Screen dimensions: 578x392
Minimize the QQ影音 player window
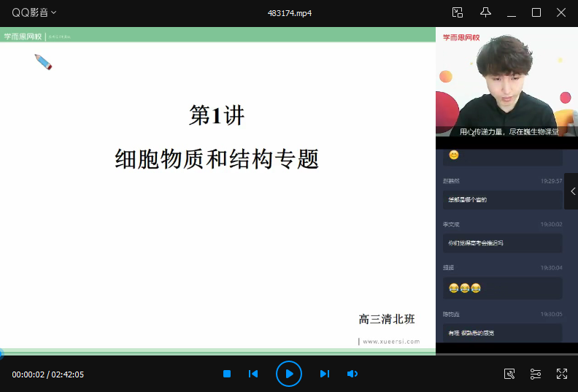[512, 12]
